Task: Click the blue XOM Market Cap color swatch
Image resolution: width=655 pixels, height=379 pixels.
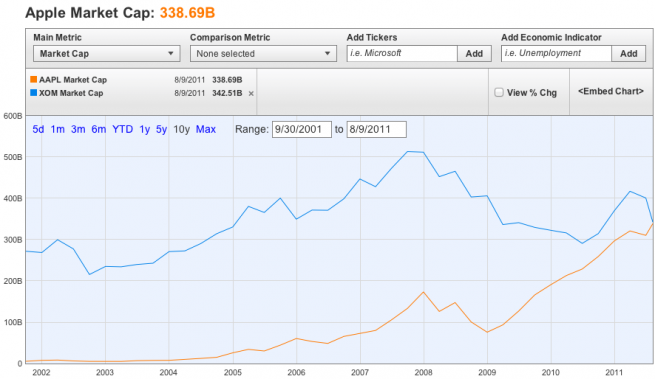Action: coord(33,92)
